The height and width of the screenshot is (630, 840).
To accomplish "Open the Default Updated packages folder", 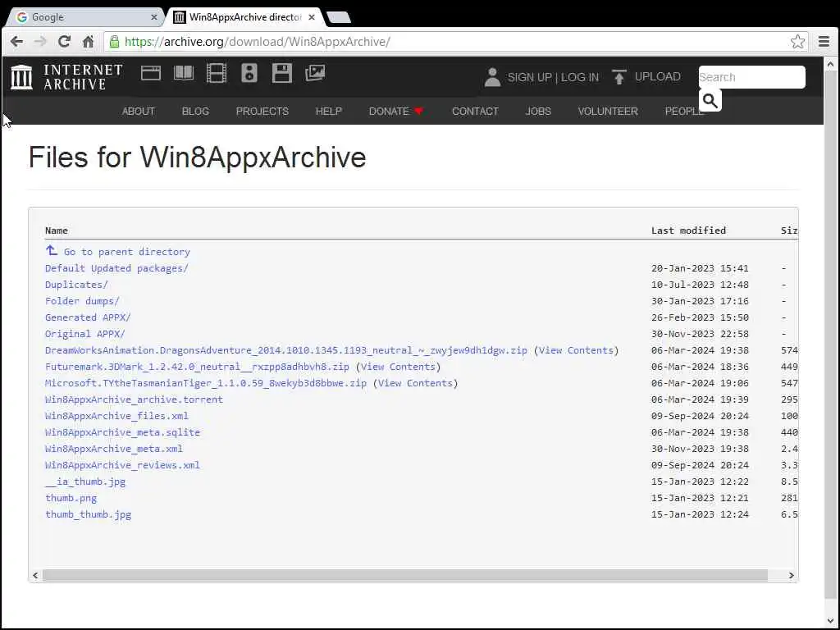I will 116,268.
